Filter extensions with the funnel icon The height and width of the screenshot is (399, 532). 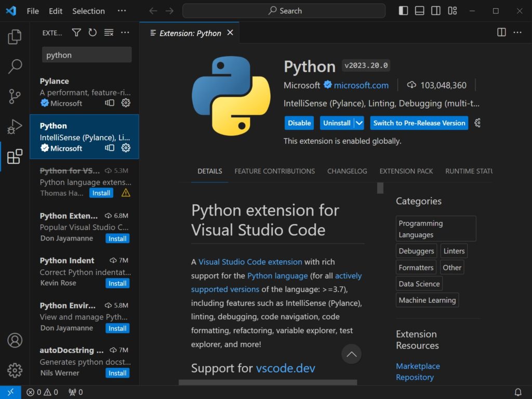(76, 33)
